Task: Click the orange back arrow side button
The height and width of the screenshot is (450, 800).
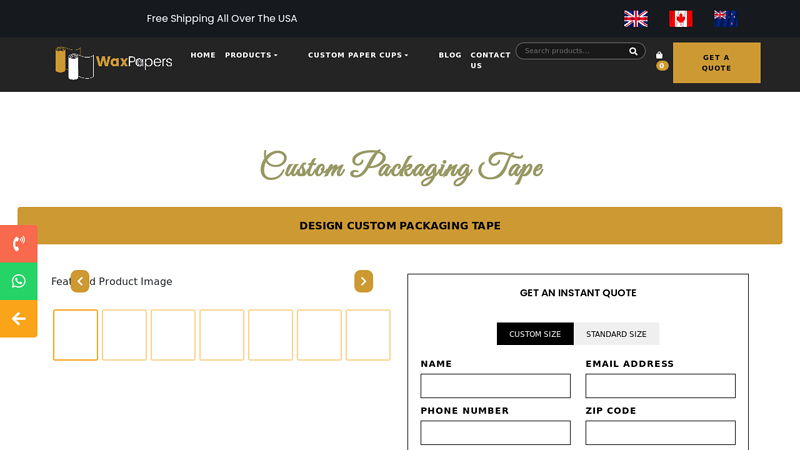Action: (19, 319)
